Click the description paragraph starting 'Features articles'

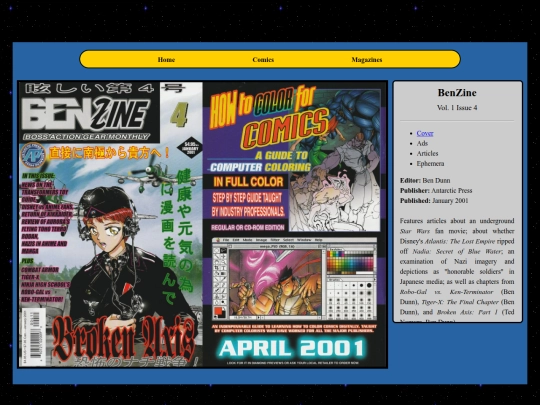[x=457, y=270]
